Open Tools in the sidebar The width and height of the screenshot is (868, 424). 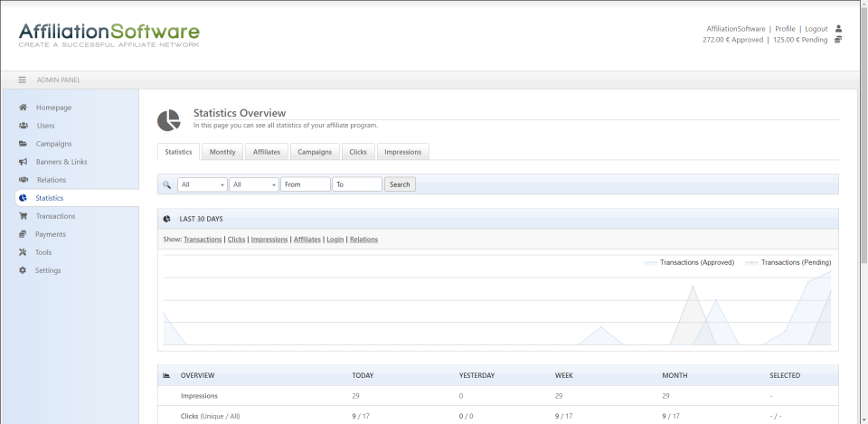click(x=43, y=252)
